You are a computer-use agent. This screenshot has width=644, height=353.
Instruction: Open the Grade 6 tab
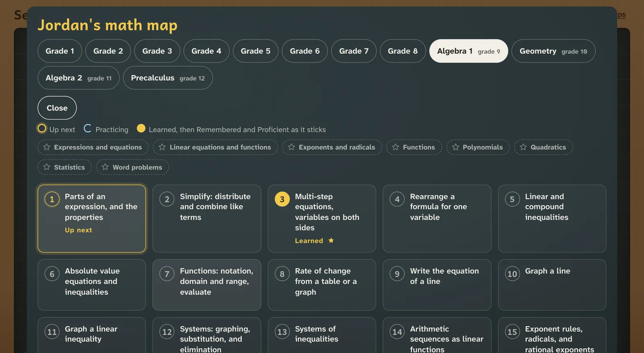[305, 51]
